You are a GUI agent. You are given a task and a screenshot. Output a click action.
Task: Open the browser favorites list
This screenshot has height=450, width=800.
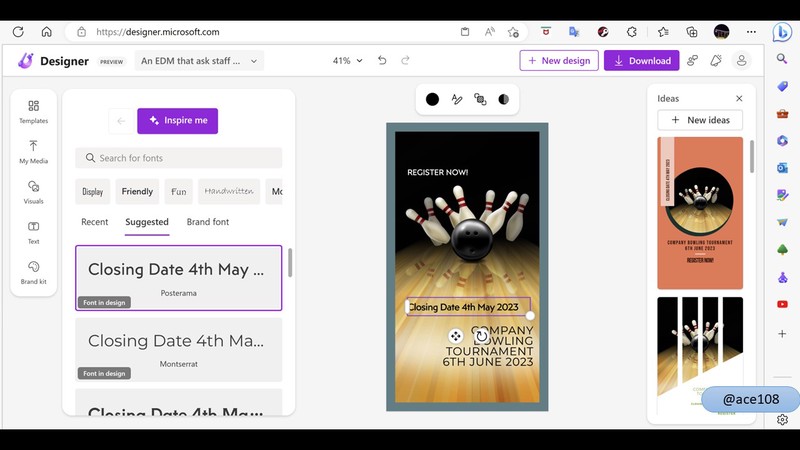tap(663, 32)
